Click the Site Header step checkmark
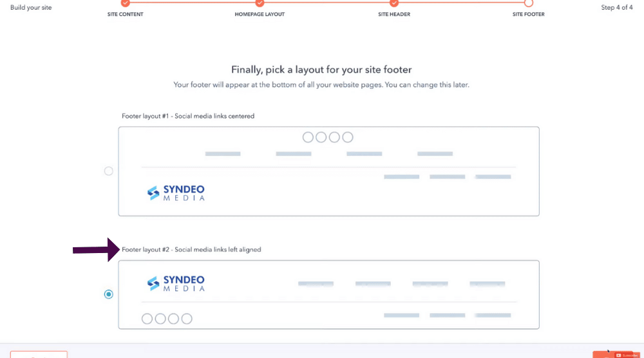 pos(394,3)
